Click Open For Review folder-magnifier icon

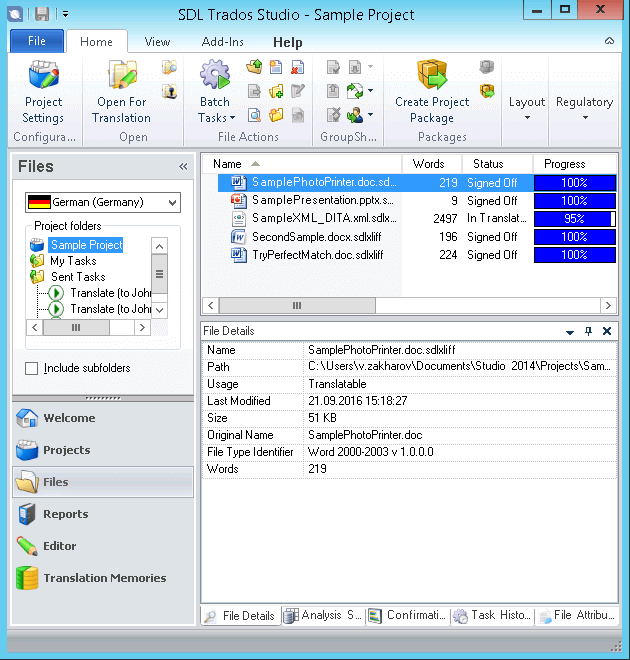pyautogui.click(x=170, y=67)
